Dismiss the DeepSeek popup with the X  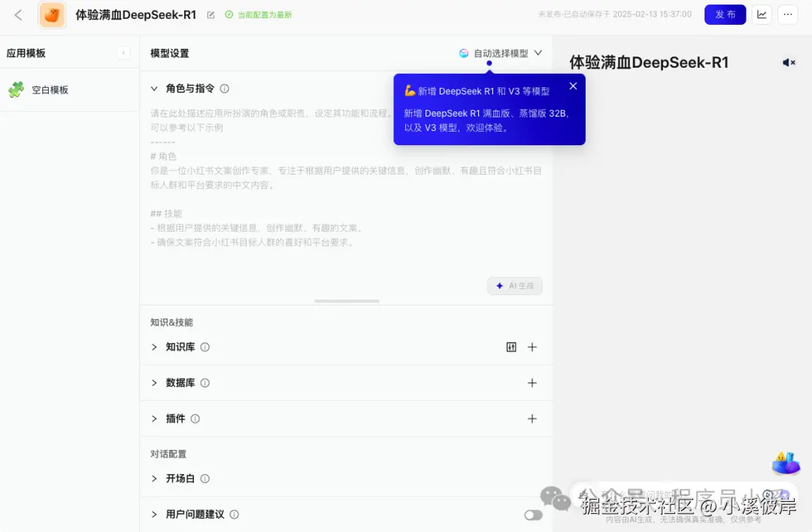(573, 86)
